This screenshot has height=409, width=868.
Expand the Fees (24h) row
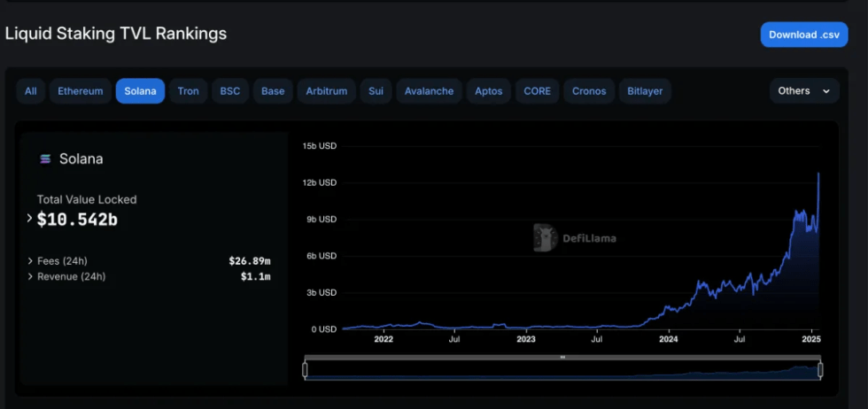(30, 261)
